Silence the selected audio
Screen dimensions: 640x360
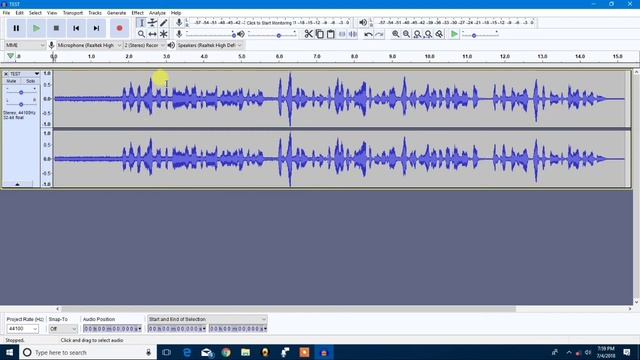pos(353,34)
